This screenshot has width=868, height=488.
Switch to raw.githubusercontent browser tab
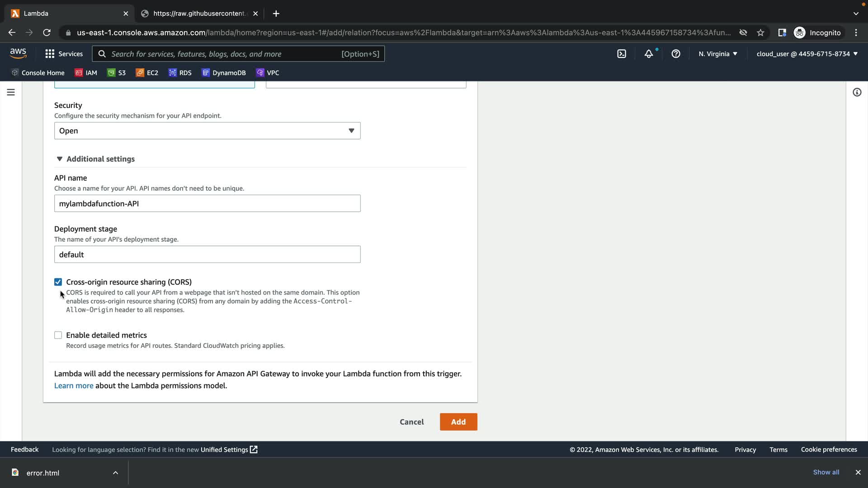pyautogui.click(x=199, y=14)
